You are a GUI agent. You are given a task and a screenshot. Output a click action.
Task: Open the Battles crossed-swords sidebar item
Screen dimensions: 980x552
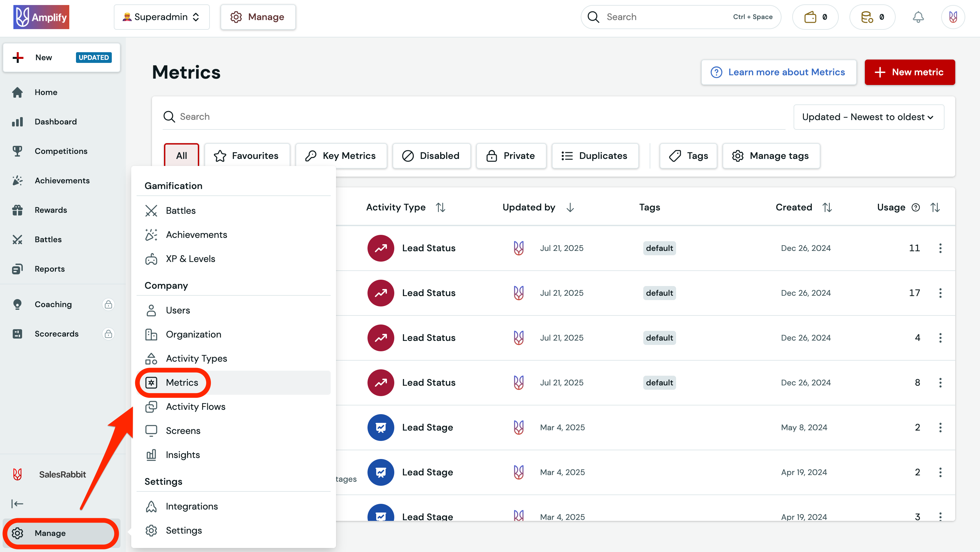click(17, 239)
